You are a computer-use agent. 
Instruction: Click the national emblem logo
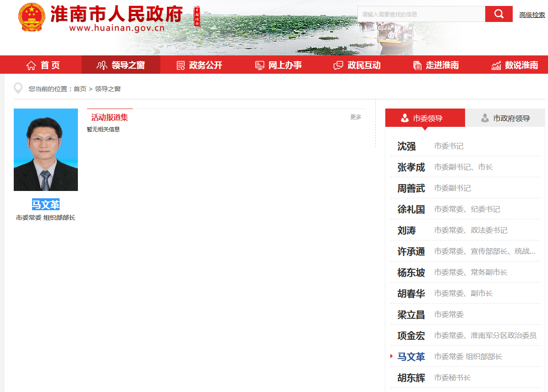32,17
